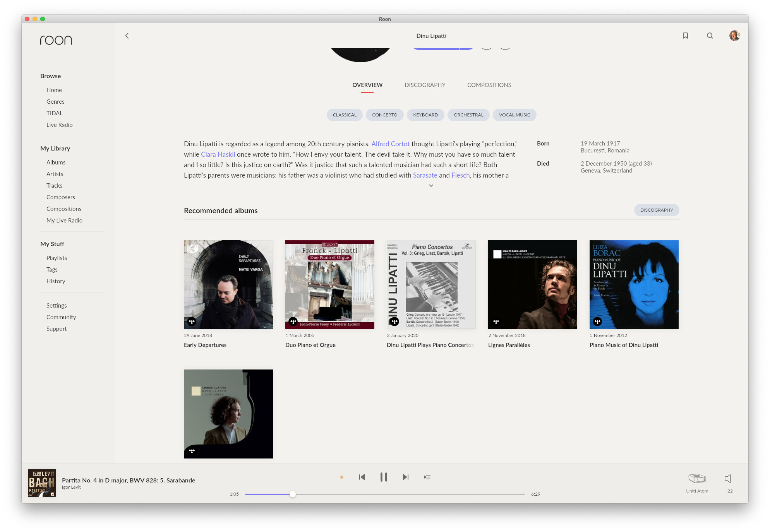770x532 pixels.
Task: Select the Classical genre tag
Action: (x=345, y=115)
